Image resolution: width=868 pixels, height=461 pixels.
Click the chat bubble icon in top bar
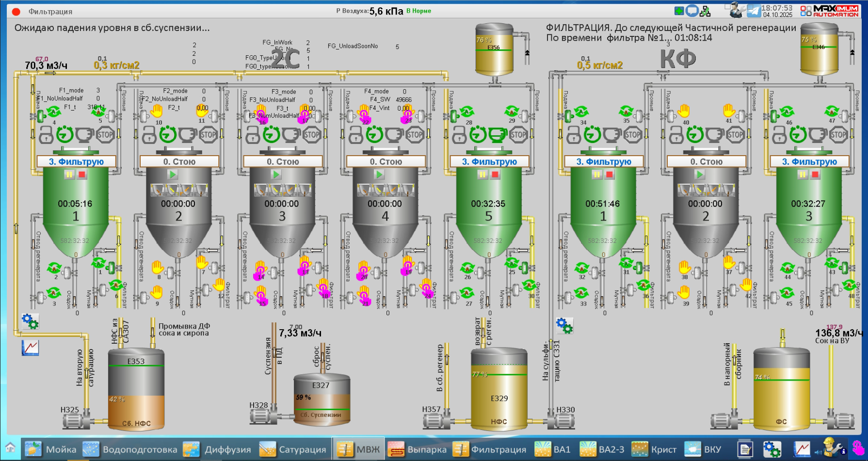click(x=692, y=11)
